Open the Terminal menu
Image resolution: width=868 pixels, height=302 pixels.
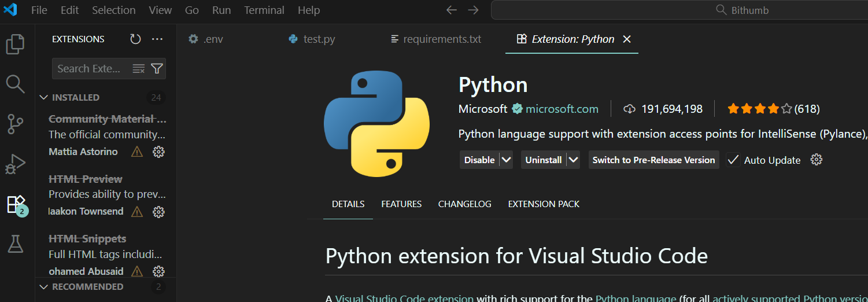point(264,10)
